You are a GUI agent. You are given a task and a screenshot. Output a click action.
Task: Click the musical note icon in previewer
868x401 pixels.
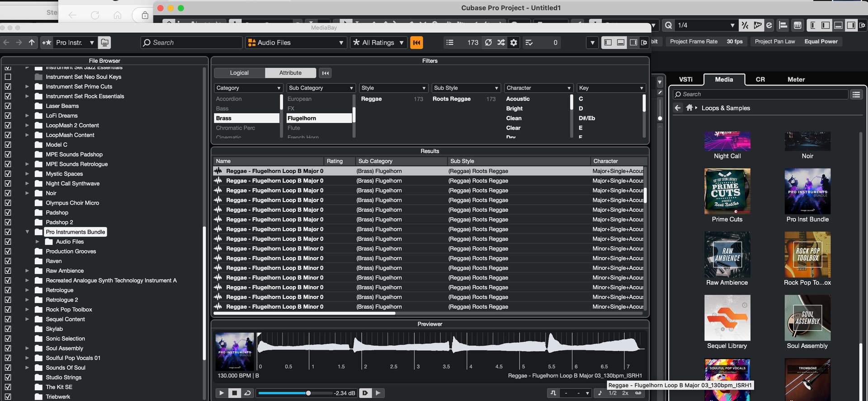(600, 393)
